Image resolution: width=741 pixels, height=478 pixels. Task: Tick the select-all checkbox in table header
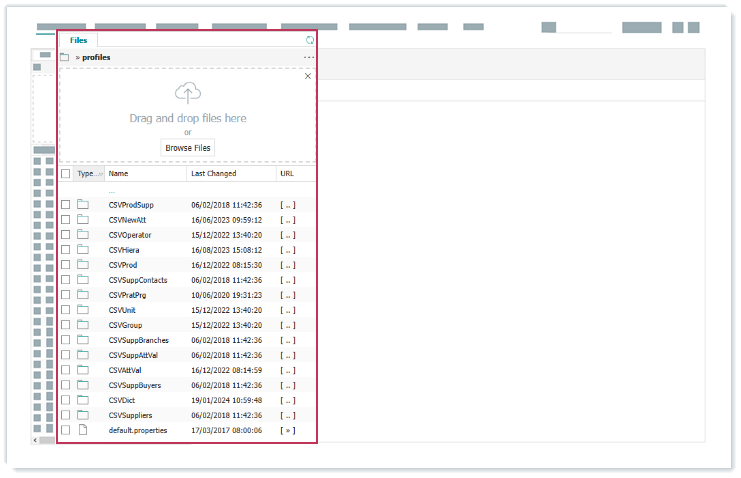coord(66,174)
